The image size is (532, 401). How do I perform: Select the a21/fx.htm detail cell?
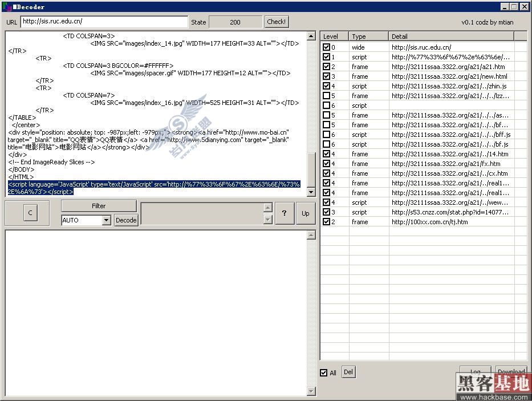pyautogui.click(x=451, y=164)
